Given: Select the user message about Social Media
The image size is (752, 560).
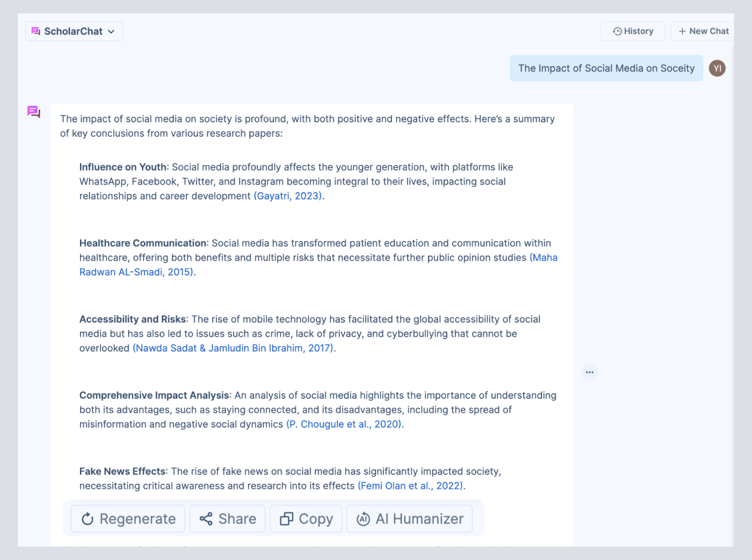Looking at the screenshot, I should coord(606,68).
